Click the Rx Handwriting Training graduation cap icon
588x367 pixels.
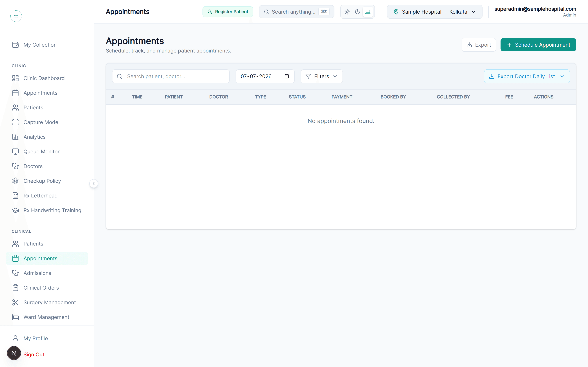[x=15, y=210]
